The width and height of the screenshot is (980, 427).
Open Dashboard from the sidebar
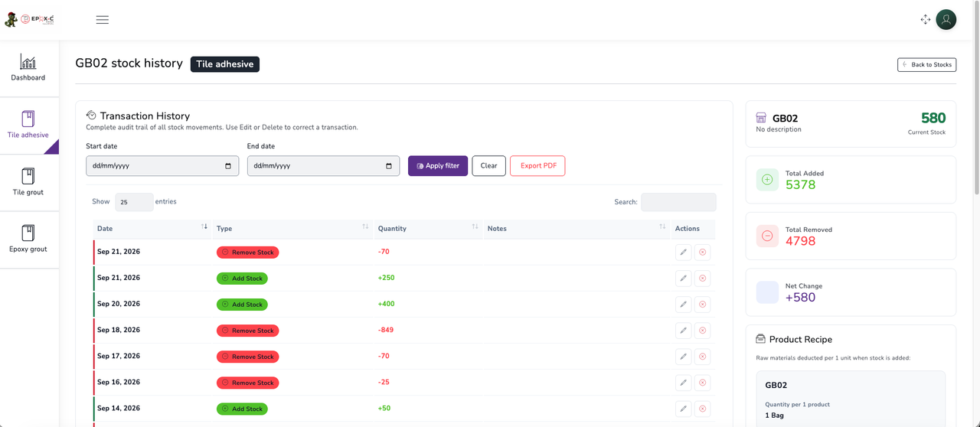click(x=28, y=68)
